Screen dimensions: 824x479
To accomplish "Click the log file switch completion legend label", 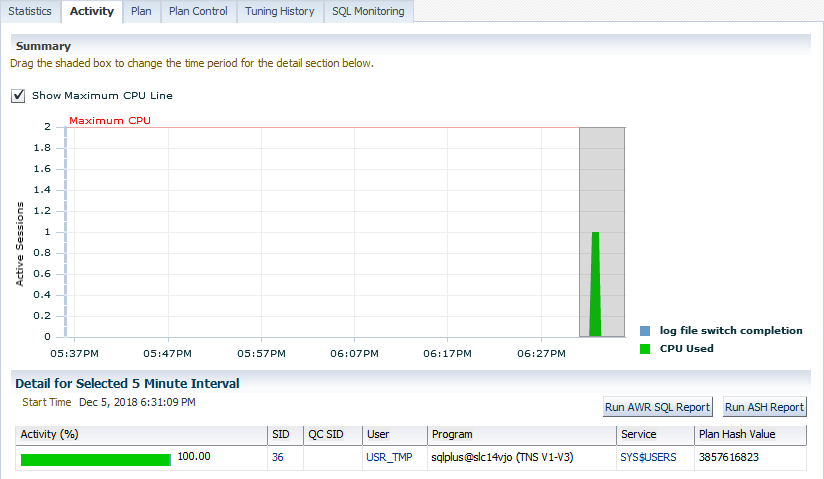I will [731, 331].
